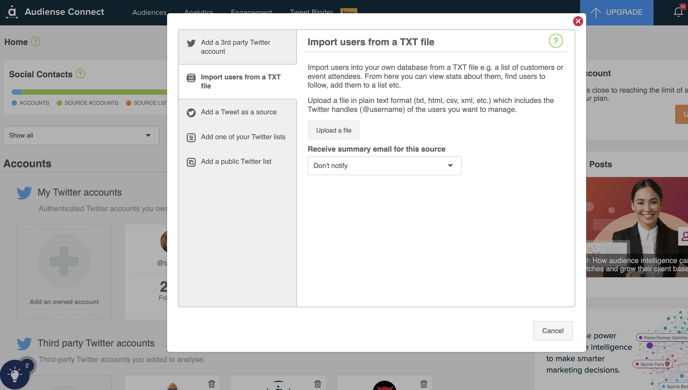Click the Accounts section heading
Image resolution: width=688 pixels, height=390 pixels.
27,164
